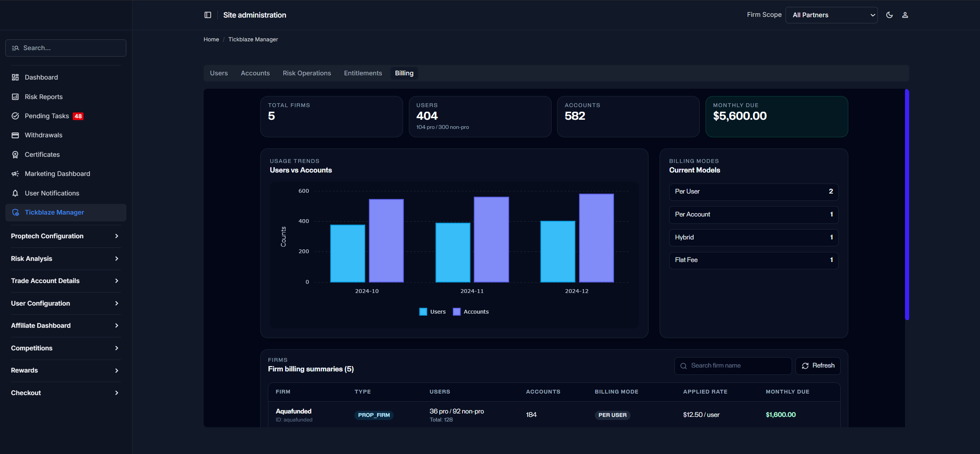
Task: Click the Dashboard sidebar icon
Action: [15, 77]
